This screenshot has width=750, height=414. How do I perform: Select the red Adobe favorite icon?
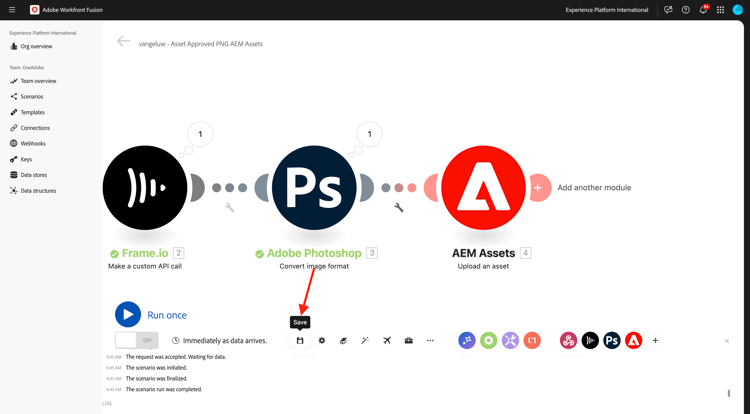point(634,340)
